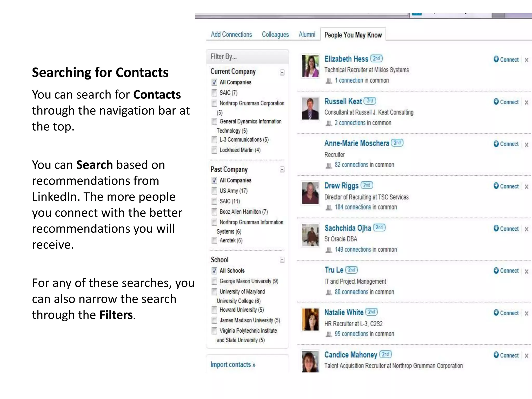
Task: Check General Dynamics Information Technology (5) filter
Action: 214,122
